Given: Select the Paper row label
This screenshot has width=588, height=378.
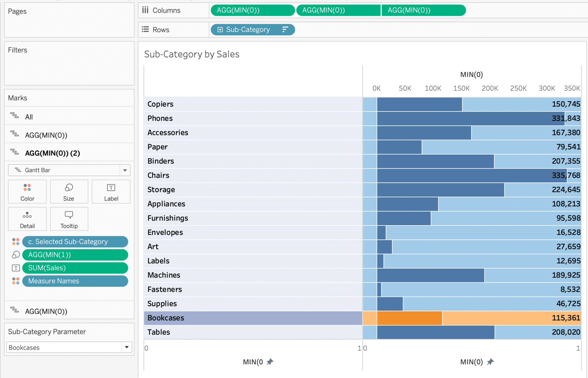Looking at the screenshot, I should [x=157, y=147].
